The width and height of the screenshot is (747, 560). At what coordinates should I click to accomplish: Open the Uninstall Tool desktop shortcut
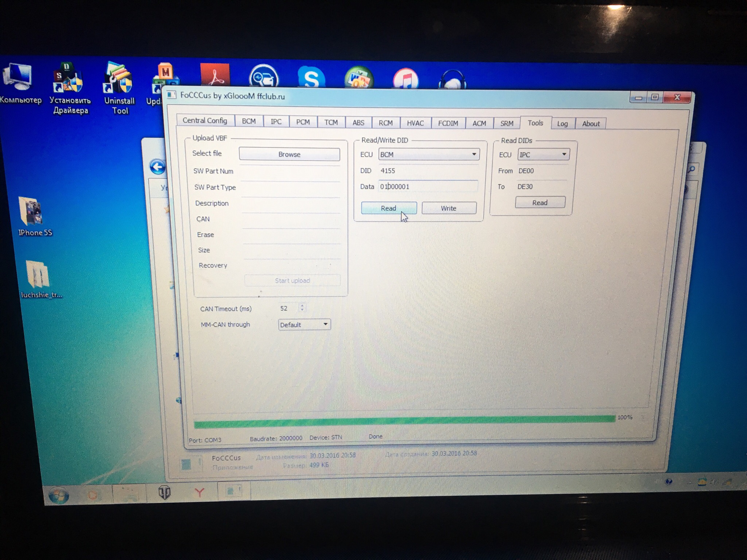click(x=119, y=89)
